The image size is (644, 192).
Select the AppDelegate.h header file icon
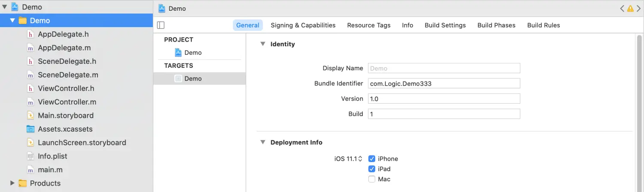[x=30, y=34]
